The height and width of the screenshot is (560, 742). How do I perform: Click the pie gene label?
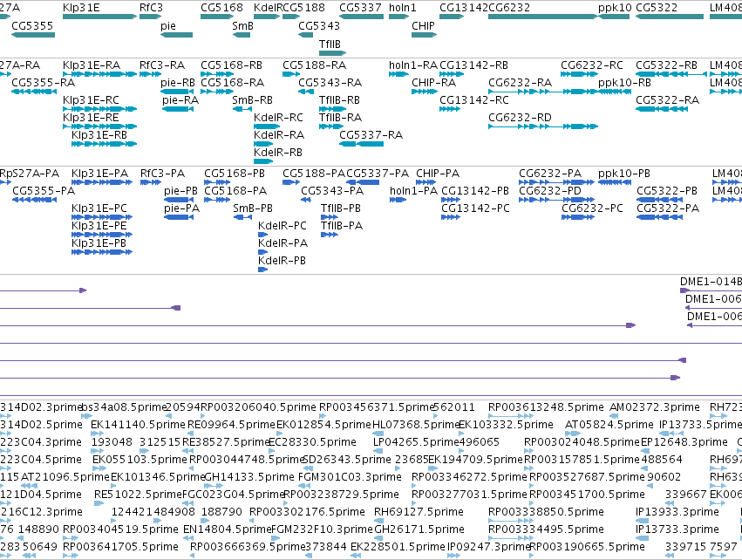point(168,25)
